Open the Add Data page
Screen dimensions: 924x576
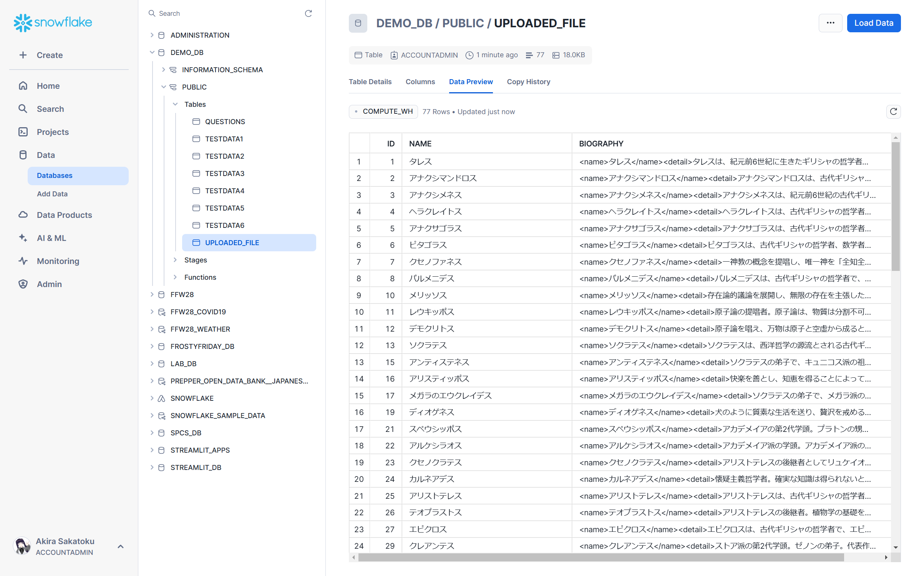tap(52, 194)
